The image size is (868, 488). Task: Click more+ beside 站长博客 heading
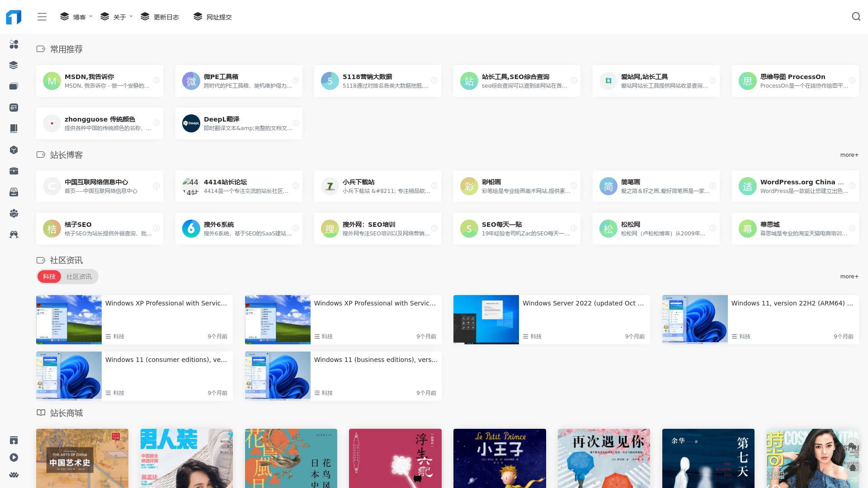849,155
